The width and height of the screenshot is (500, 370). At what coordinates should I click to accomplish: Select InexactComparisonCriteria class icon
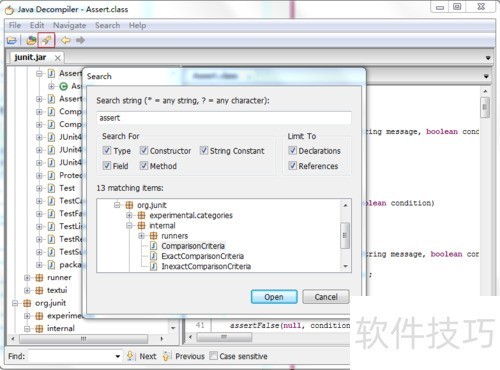153,266
